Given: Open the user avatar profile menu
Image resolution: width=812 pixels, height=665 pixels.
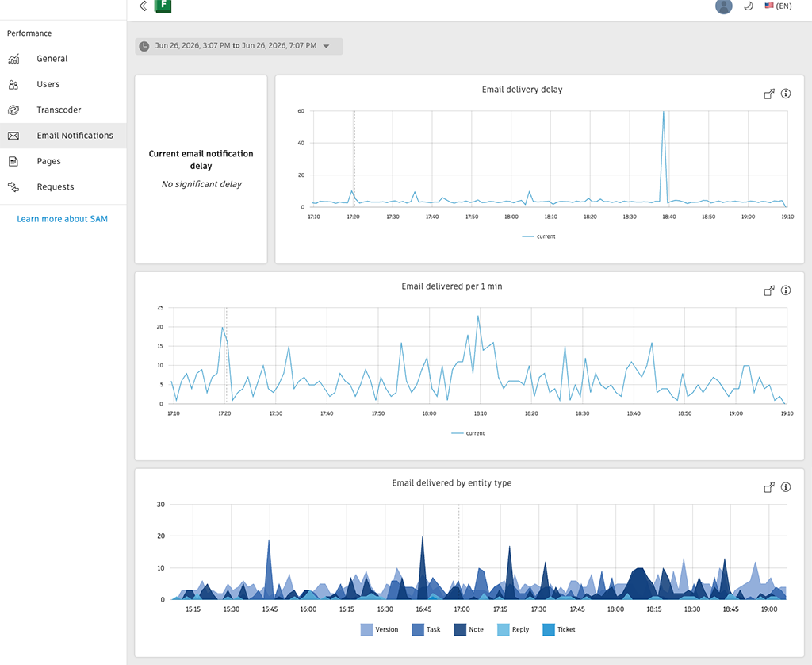Looking at the screenshot, I should [x=723, y=6].
